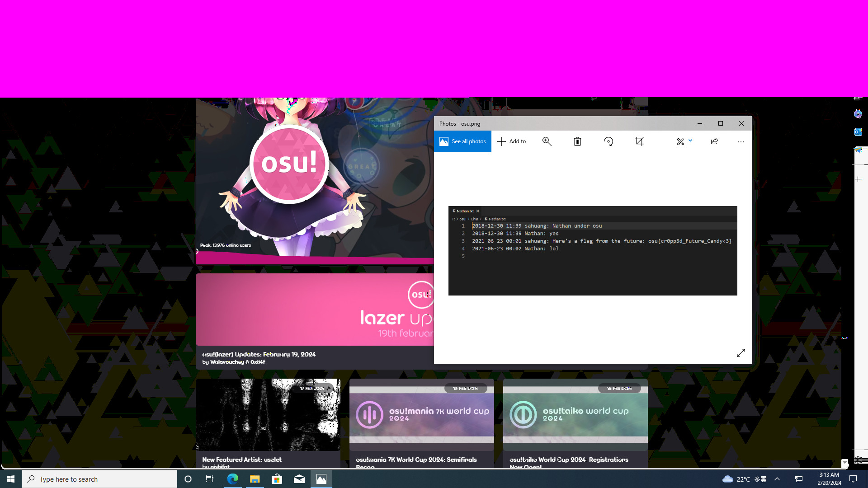Screen dimensions: 868x488
Task: Click the delete trash can icon
Action: tap(577, 141)
